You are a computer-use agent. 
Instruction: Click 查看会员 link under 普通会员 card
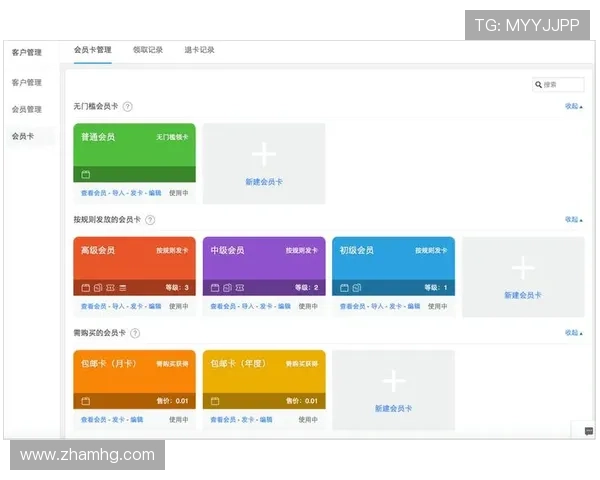click(x=93, y=193)
